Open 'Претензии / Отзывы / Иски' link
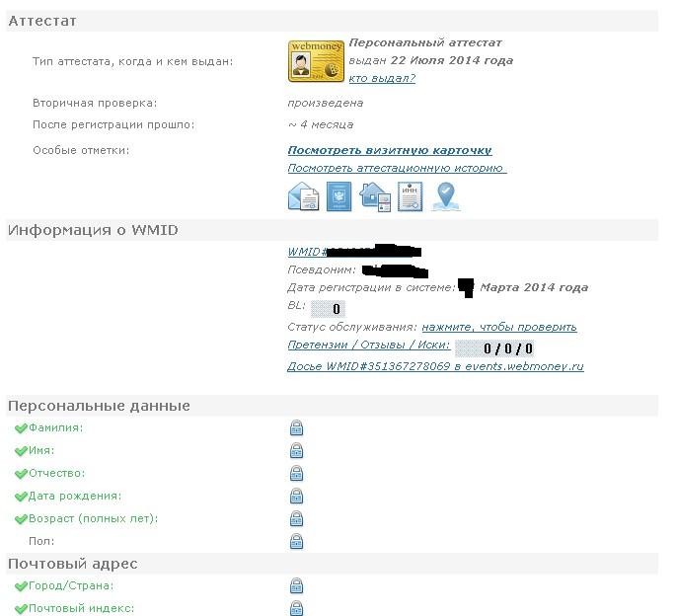 pyautogui.click(x=369, y=345)
